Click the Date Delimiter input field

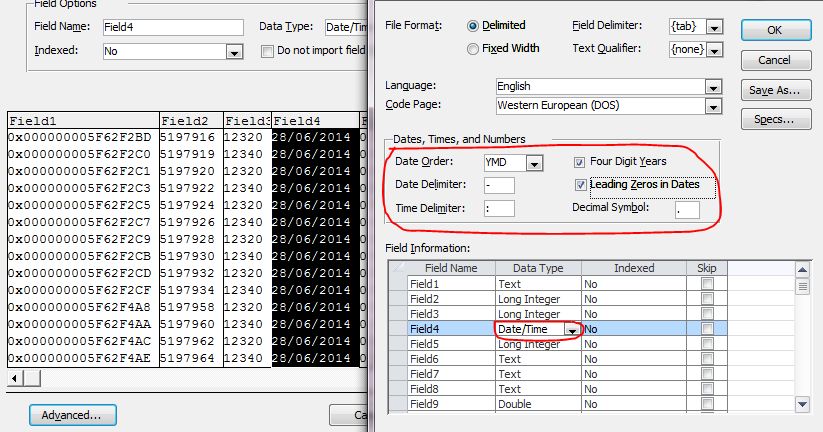499,185
